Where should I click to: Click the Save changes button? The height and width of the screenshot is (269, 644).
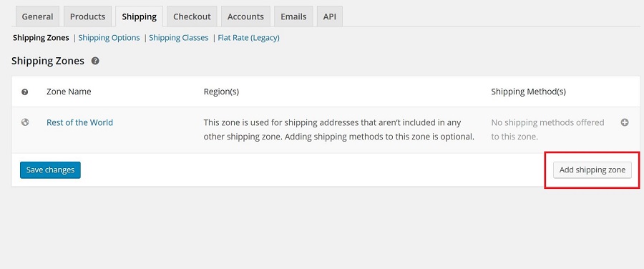(50, 170)
